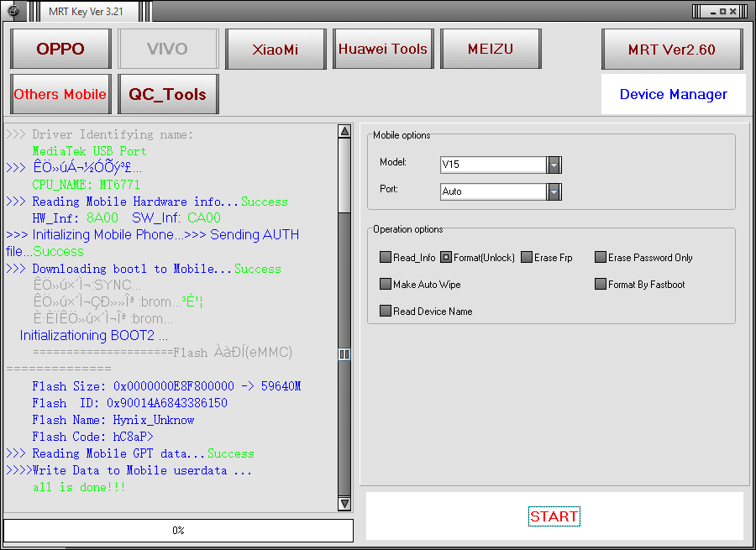
Task: Click the Model field showing V15
Action: pos(493,165)
